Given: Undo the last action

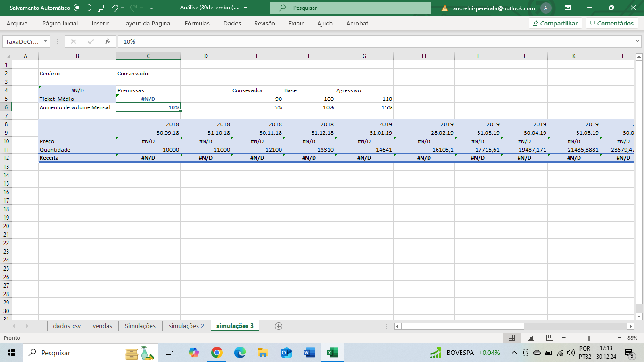Looking at the screenshot, I should 115,8.
